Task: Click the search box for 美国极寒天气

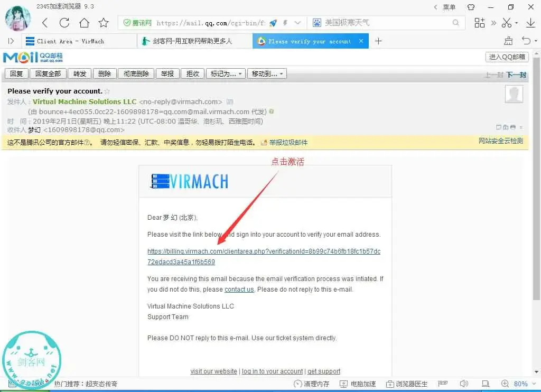Action: point(386,23)
